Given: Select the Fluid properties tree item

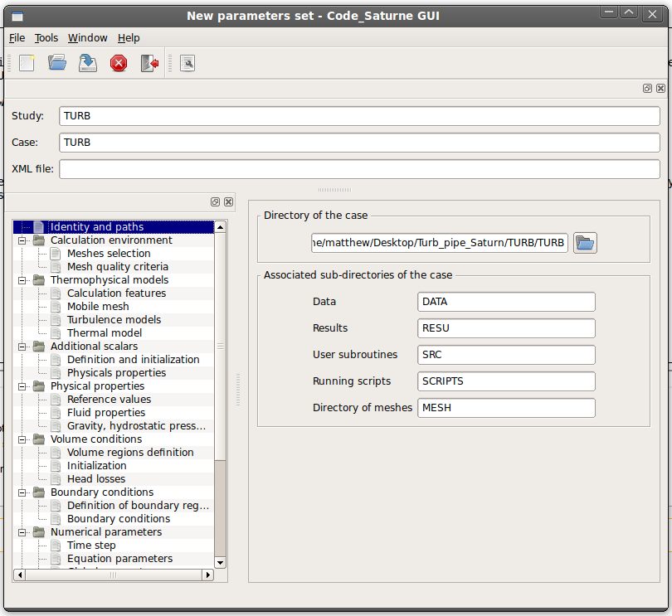Looking at the screenshot, I should coord(106,413).
